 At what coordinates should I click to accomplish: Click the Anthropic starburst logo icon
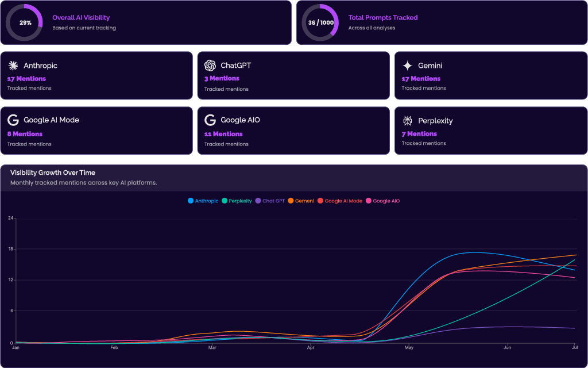(13, 66)
